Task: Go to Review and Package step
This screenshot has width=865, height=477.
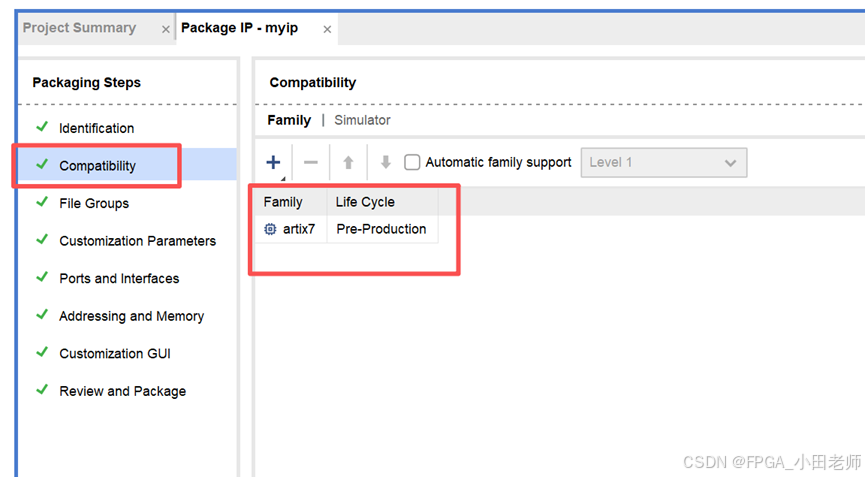Action: pos(122,391)
